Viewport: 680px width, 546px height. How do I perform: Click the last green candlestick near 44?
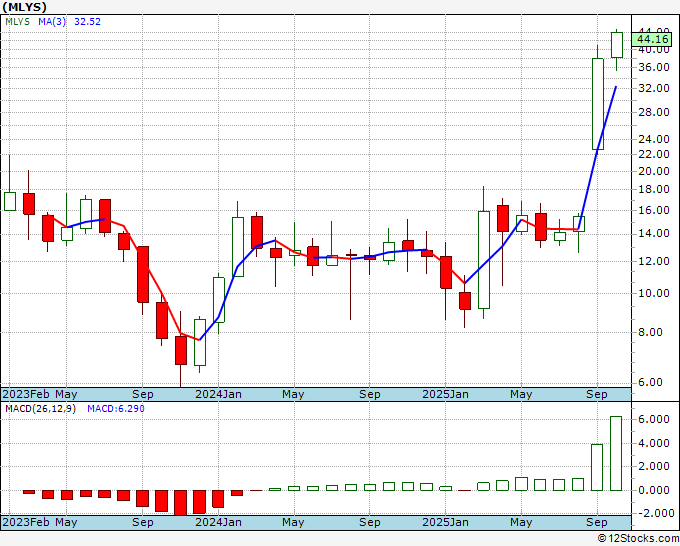point(617,45)
